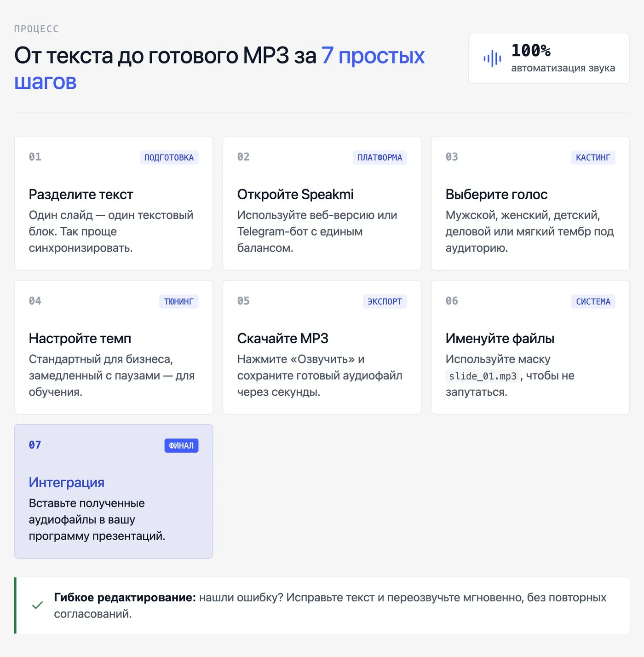
Task: Click the ПОДГОТОВКА tag
Action: point(169,157)
